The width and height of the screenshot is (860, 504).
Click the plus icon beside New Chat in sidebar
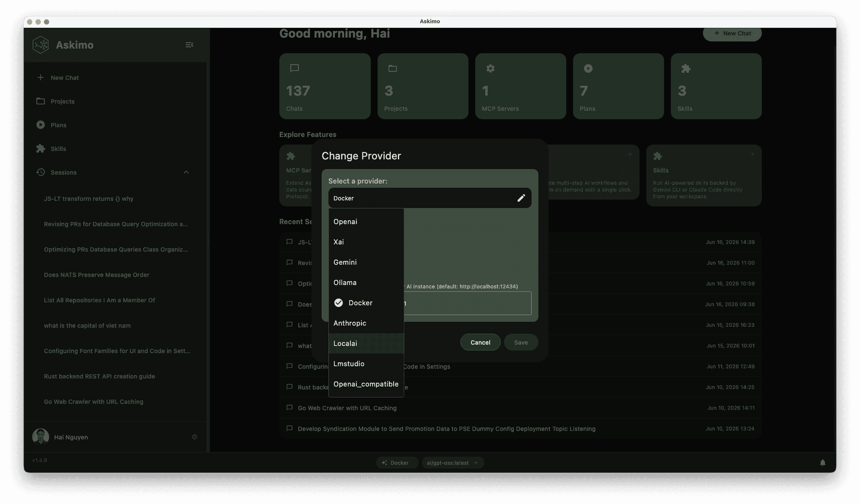[x=40, y=77]
